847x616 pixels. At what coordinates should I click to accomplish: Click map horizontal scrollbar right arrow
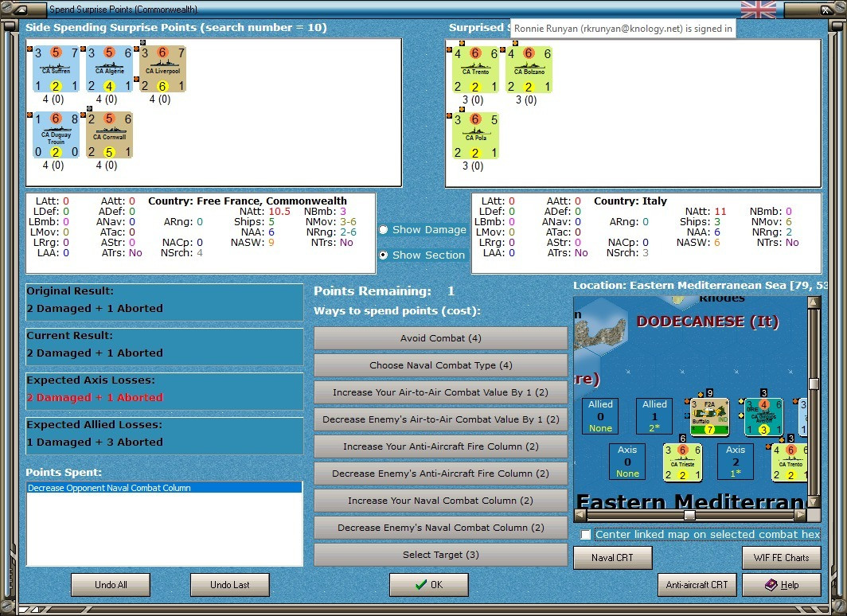pos(801,514)
